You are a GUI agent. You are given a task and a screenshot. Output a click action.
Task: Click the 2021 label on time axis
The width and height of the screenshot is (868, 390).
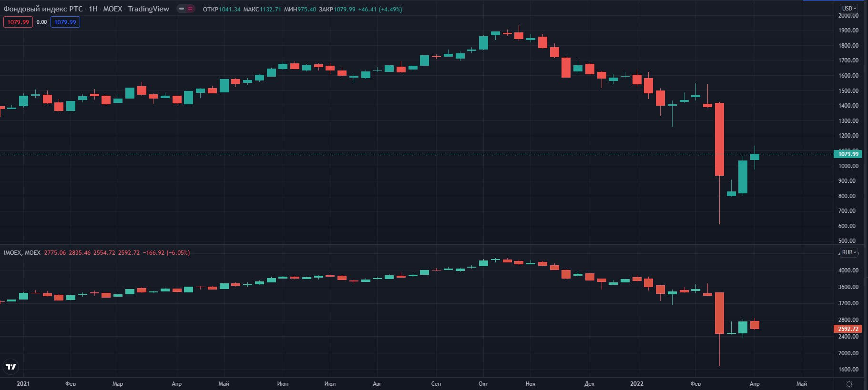click(x=23, y=383)
